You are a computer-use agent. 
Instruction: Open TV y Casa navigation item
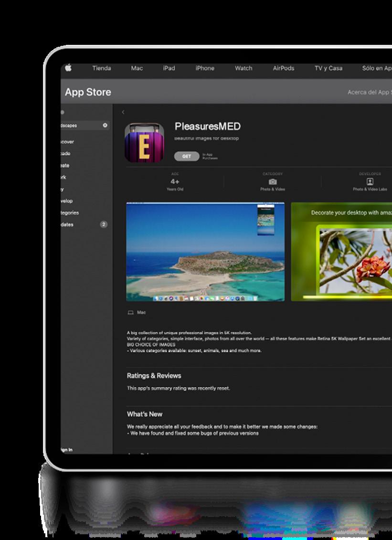point(328,68)
